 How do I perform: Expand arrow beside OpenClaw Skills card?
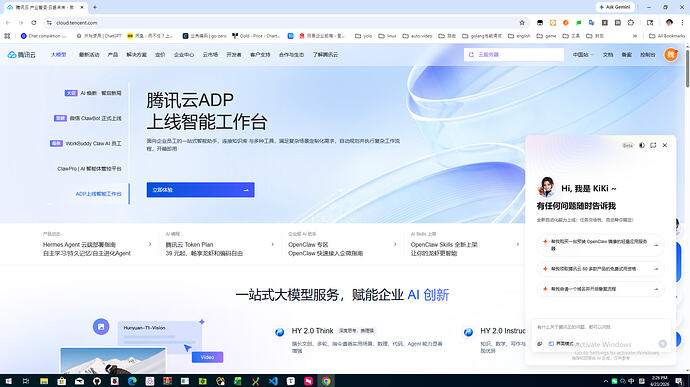click(x=518, y=244)
